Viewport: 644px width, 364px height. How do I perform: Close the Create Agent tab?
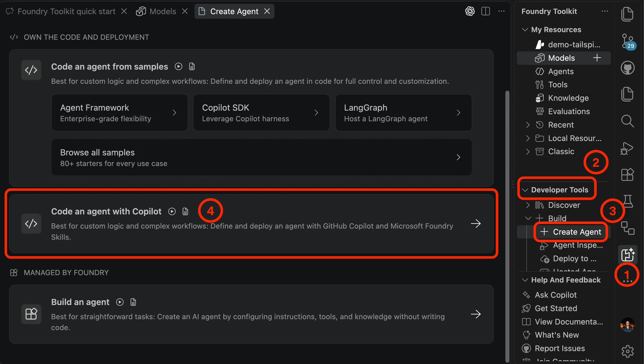267,11
